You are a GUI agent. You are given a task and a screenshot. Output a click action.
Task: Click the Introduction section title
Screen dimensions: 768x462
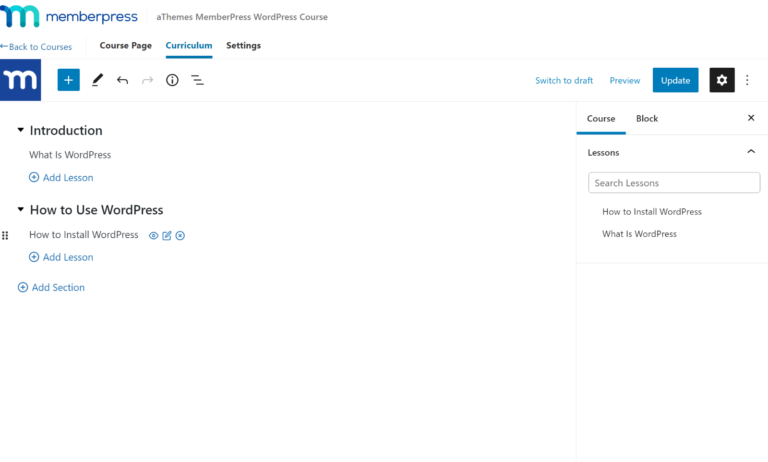coord(66,130)
